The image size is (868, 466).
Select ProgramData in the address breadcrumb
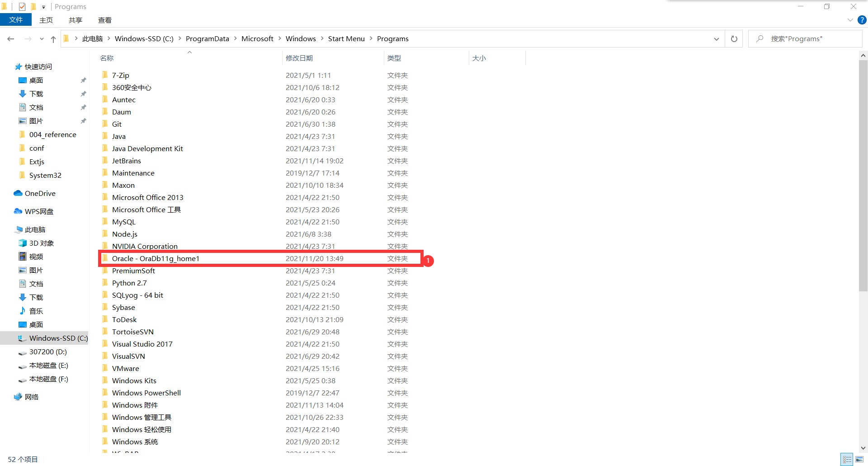[208, 39]
